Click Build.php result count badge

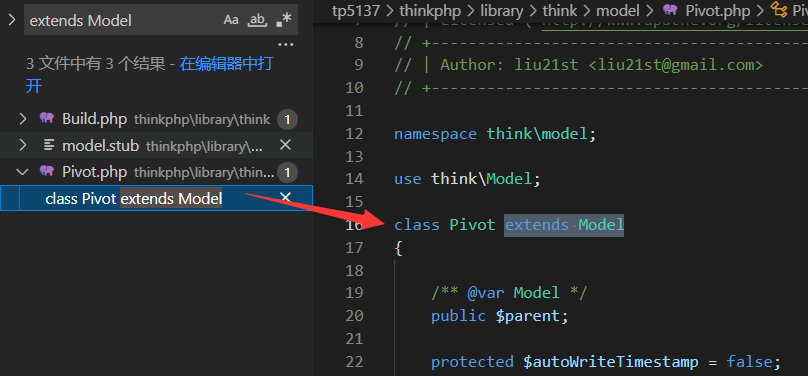click(288, 120)
